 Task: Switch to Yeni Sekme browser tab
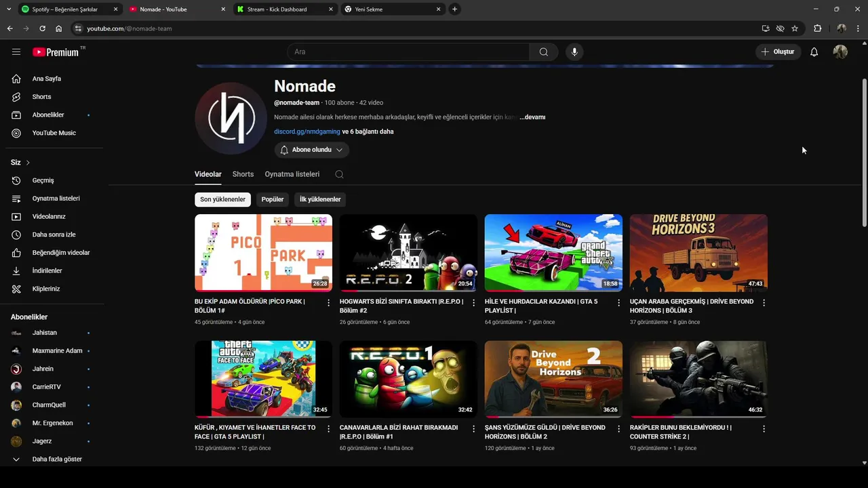(392, 9)
